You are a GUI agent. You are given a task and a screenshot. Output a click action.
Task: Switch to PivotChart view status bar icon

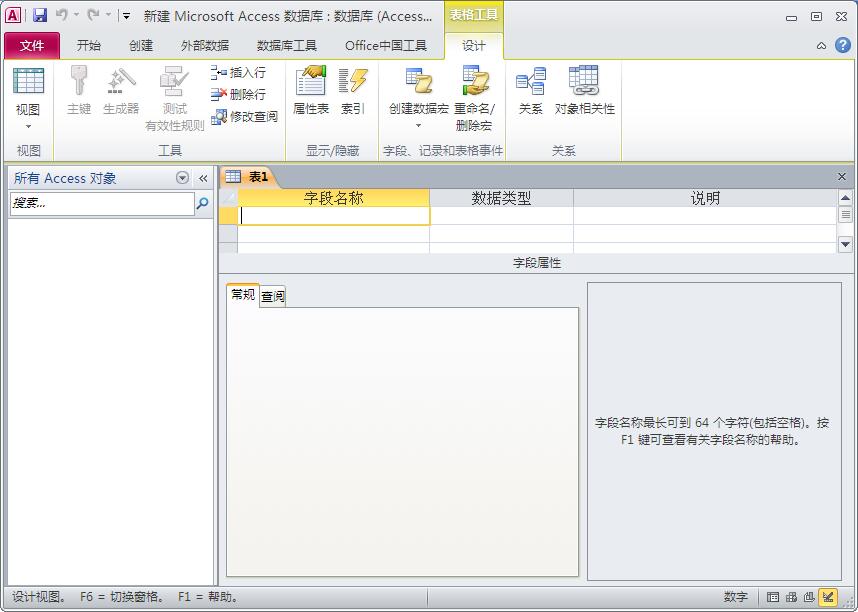click(809, 597)
